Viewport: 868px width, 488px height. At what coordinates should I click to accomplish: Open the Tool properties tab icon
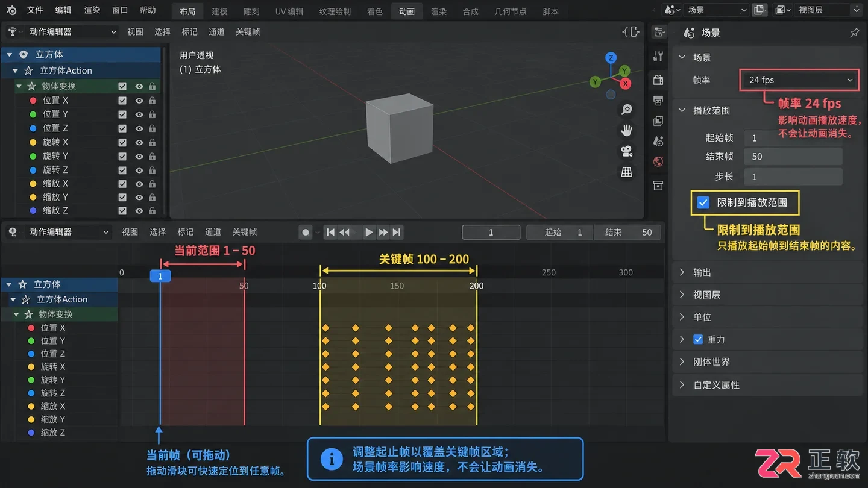658,57
